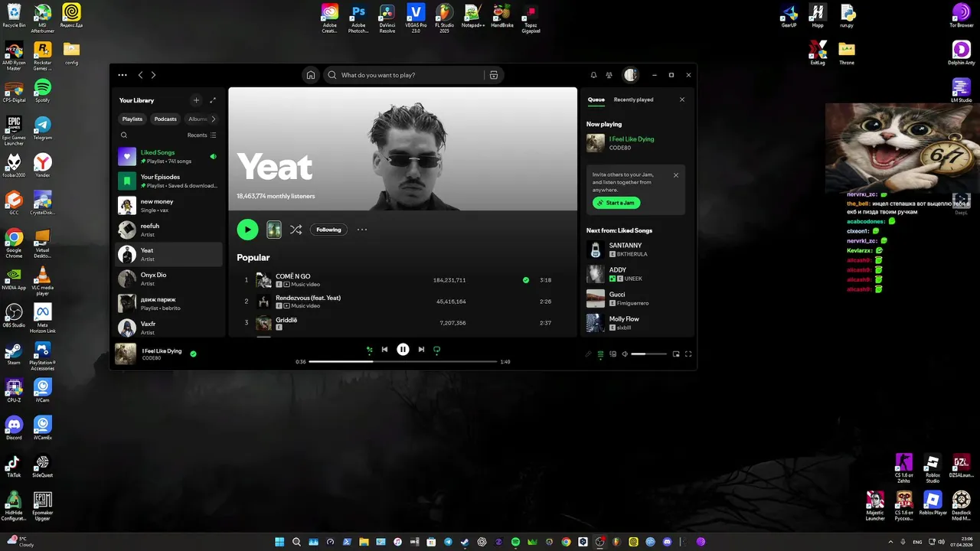Screen dimensions: 980x551
Task: Navigate back with the left arrow
Action: coord(140,75)
